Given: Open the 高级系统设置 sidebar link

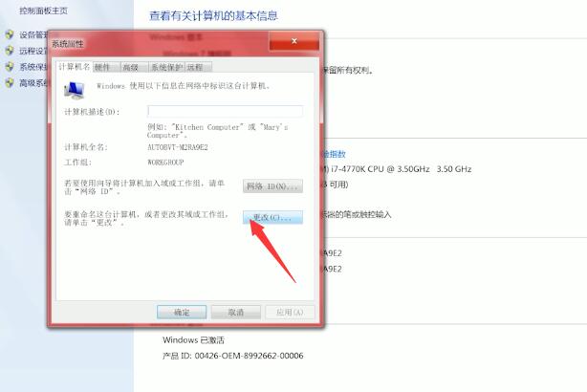Looking at the screenshot, I should [x=33, y=83].
